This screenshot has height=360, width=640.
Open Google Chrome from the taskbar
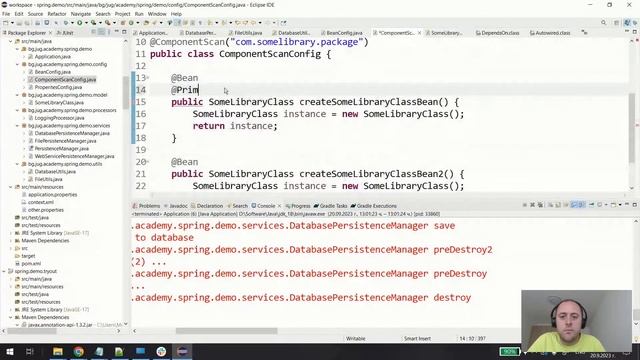coord(78,351)
